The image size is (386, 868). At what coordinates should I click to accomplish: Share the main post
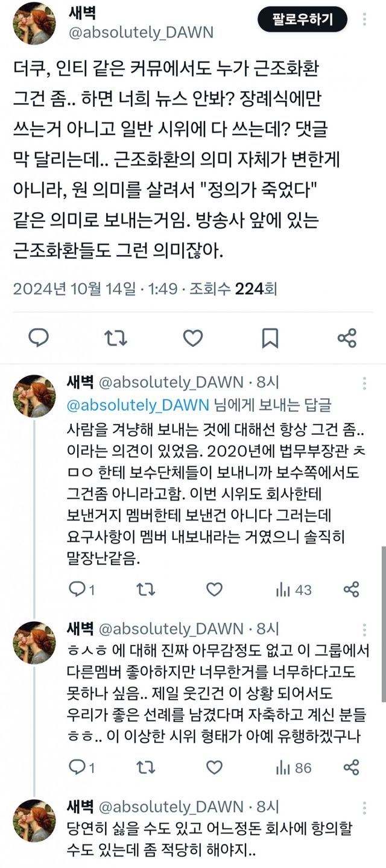[x=347, y=338]
